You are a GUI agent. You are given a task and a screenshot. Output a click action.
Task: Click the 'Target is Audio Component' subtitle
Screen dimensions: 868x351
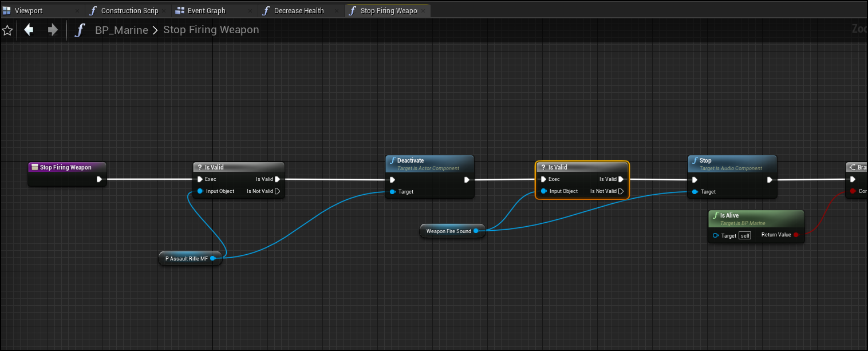click(731, 168)
